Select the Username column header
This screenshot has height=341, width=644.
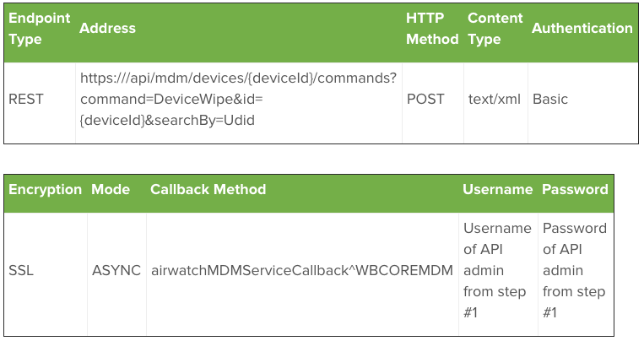pyautogui.click(x=497, y=189)
